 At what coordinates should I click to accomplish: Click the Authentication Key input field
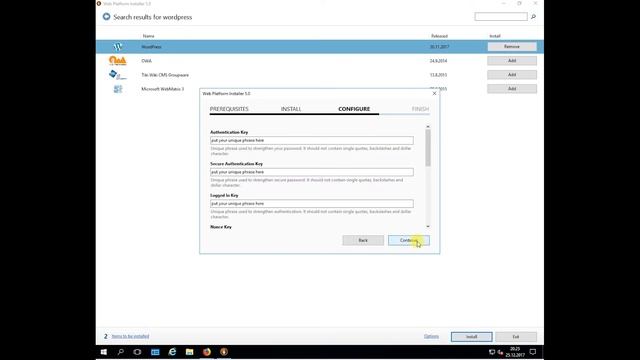[312, 140]
